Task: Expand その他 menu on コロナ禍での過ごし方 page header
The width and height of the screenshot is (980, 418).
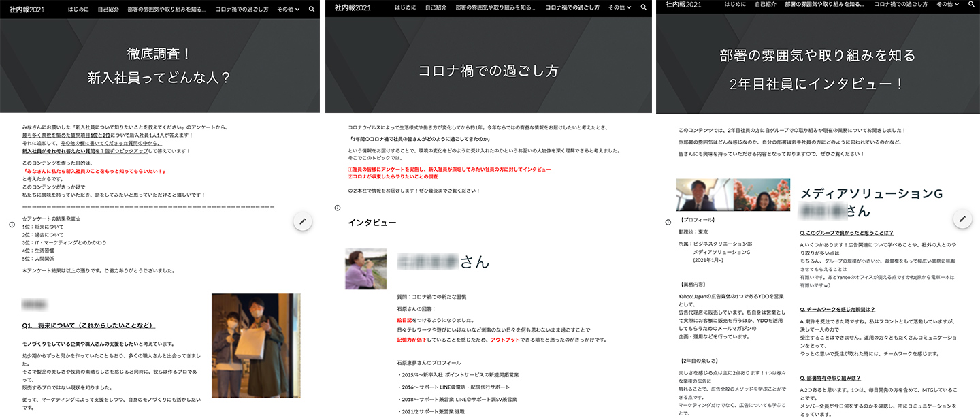Action: [619, 7]
